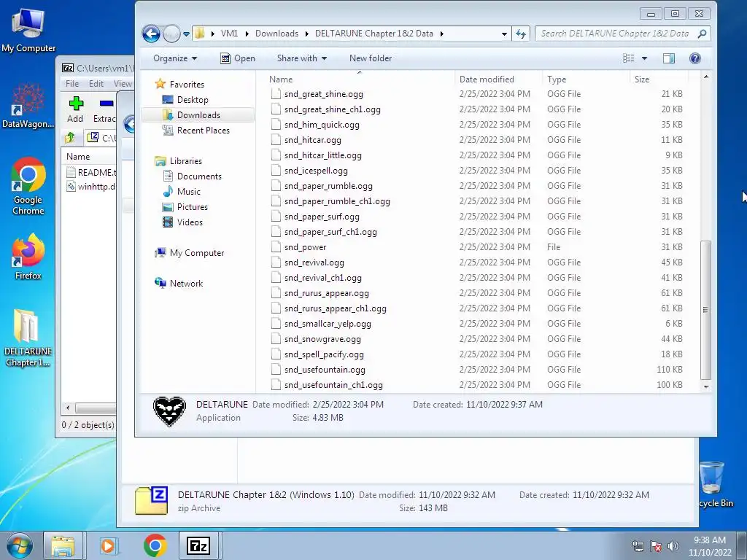This screenshot has width=747, height=560.
Task: Select file snd_spell_pacify.ogg
Action: point(324,354)
